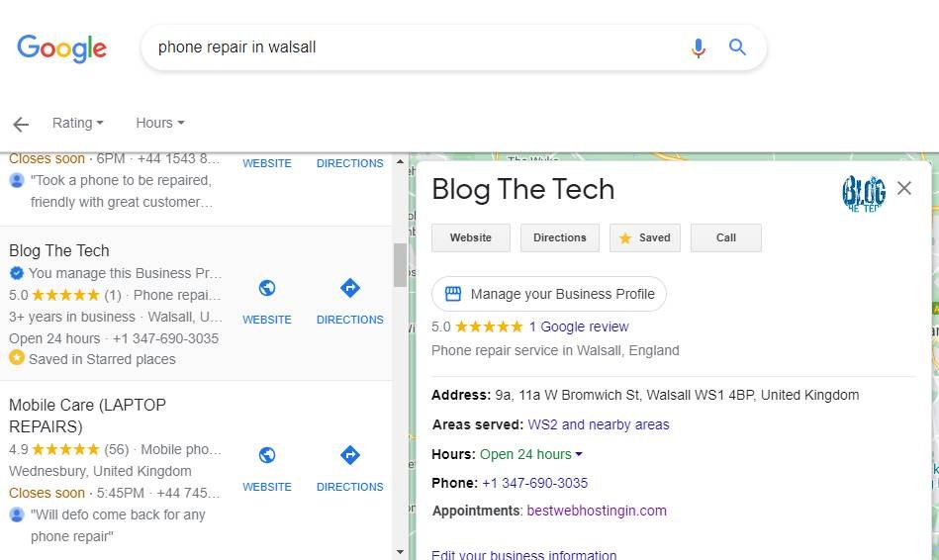The height and width of the screenshot is (560, 939).
Task: Open the Rating filter dropdown
Action: pos(77,123)
